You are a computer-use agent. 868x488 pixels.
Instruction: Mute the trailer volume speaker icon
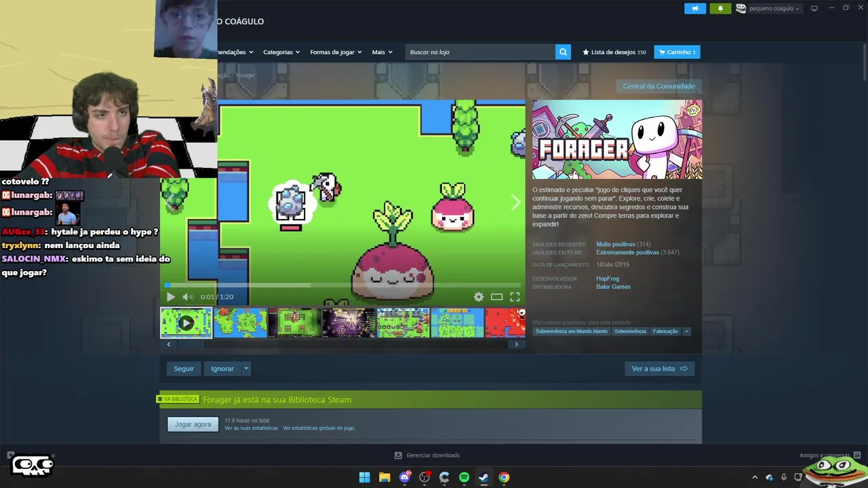click(x=188, y=297)
